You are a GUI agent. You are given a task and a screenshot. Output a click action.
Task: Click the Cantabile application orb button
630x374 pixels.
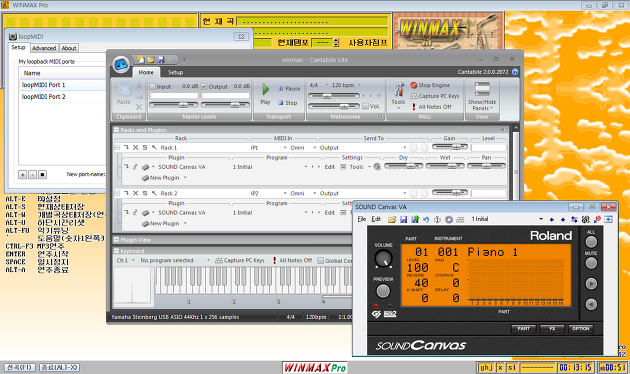pyautogui.click(x=121, y=64)
